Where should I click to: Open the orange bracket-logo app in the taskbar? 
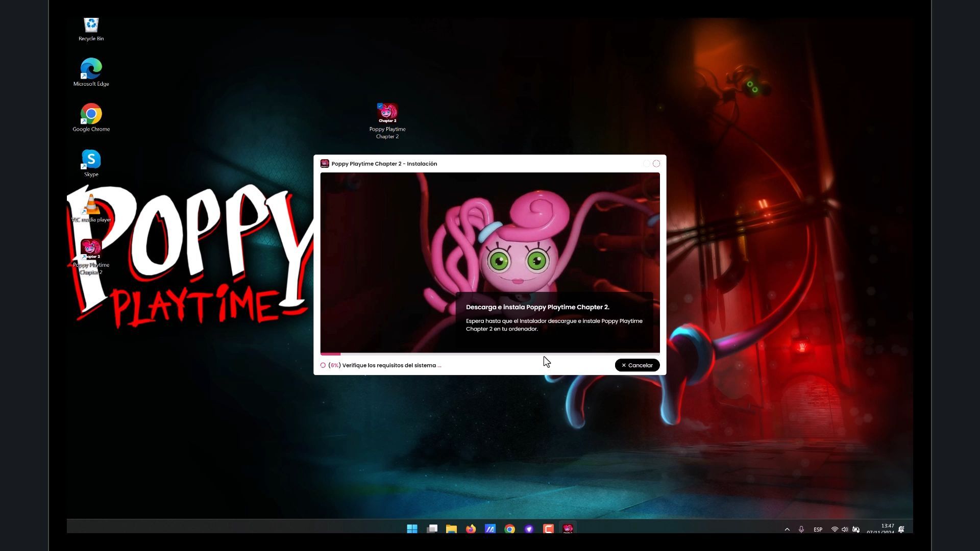[x=548, y=529]
